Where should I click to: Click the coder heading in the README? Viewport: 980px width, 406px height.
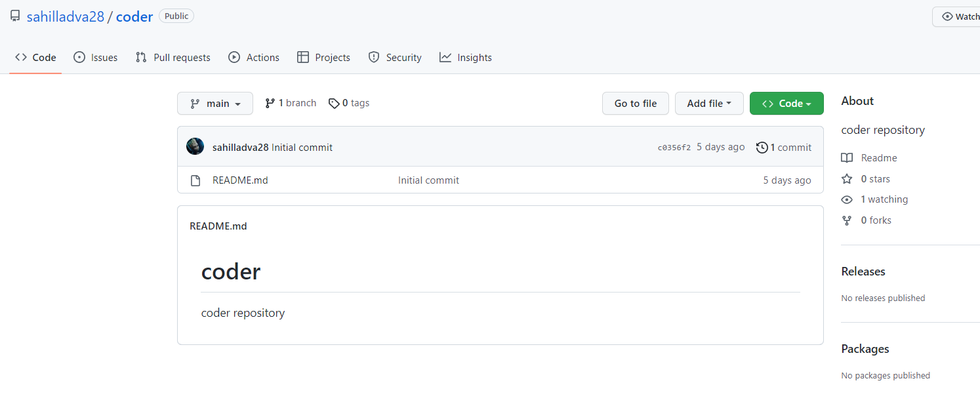pyautogui.click(x=231, y=272)
